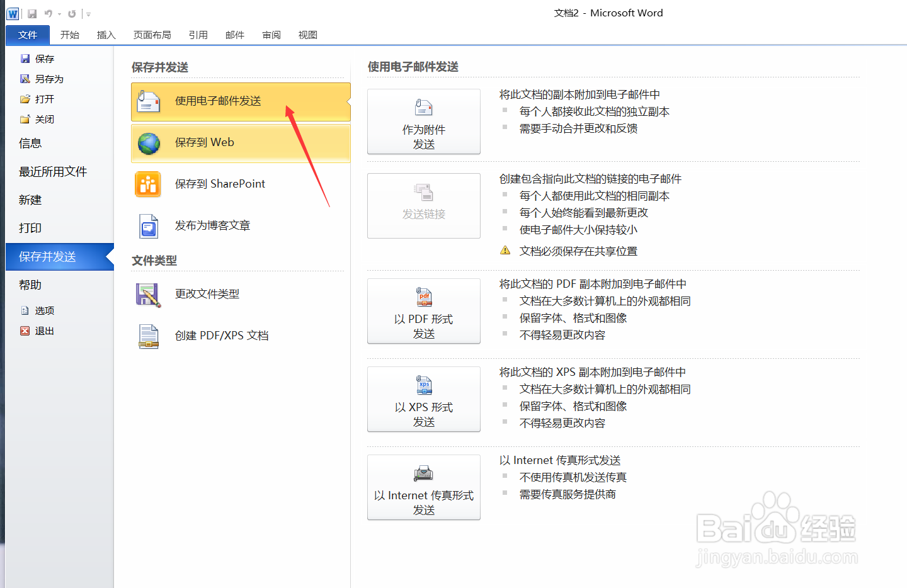Click the 选项 document icon in sidebar
This screenshot has height=588, width=907.
[x=25, y=310]
